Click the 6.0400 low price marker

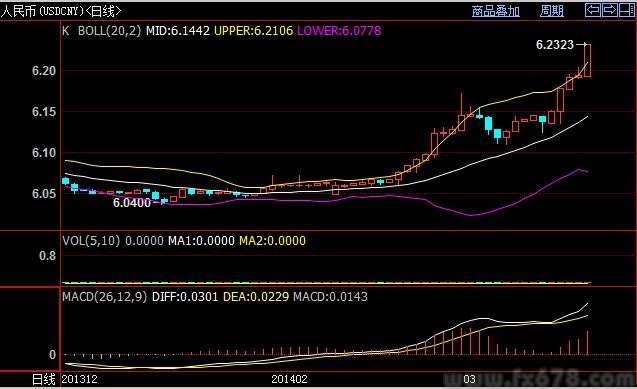click(132, 203)
